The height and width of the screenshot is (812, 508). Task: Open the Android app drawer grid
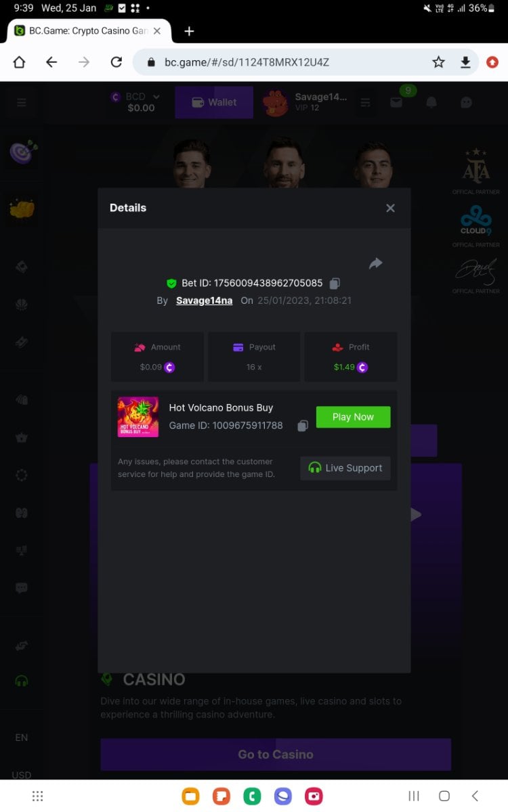coord(38,796)
